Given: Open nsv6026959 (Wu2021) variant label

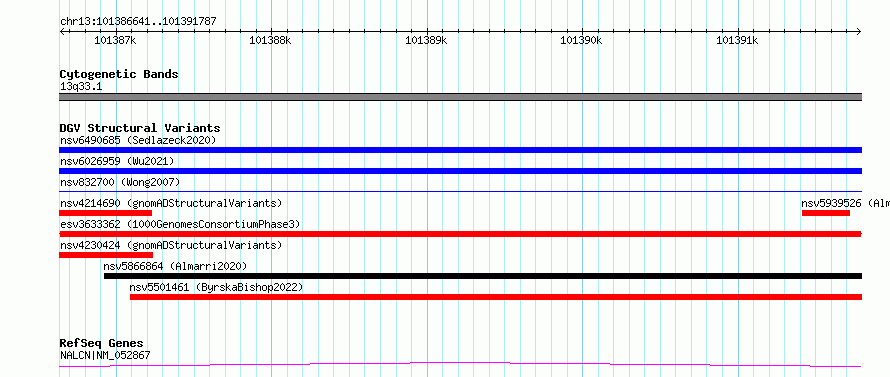Looking at the screenshot, I should (x=117, y=161).
